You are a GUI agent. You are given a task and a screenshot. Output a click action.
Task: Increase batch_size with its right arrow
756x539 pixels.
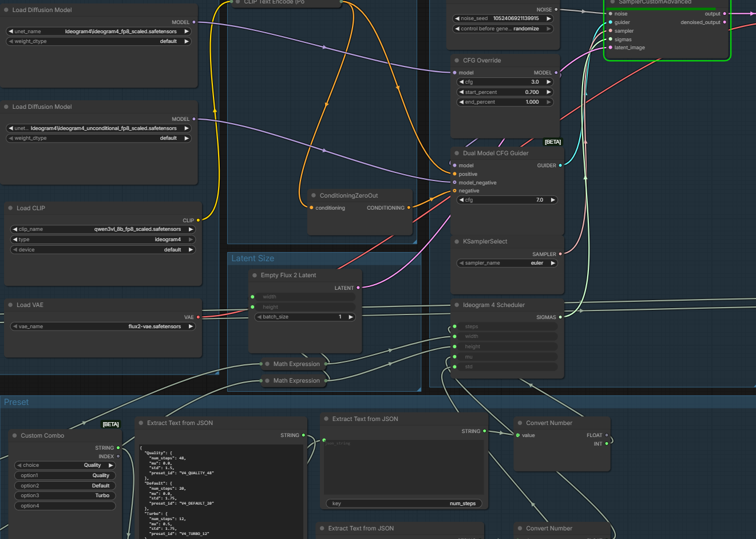[x=351, y=317]
